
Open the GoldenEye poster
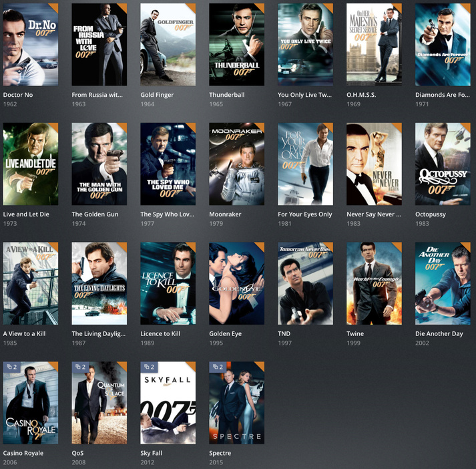[x=236, y=283]
